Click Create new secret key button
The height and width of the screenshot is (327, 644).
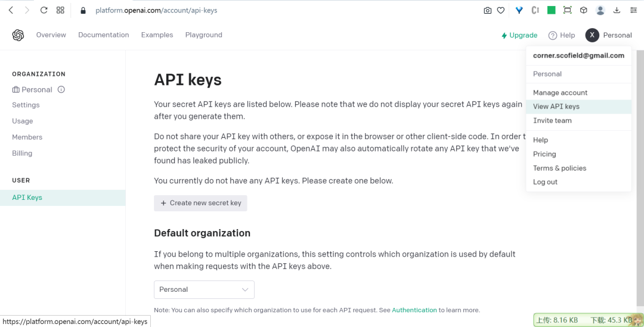200,203
